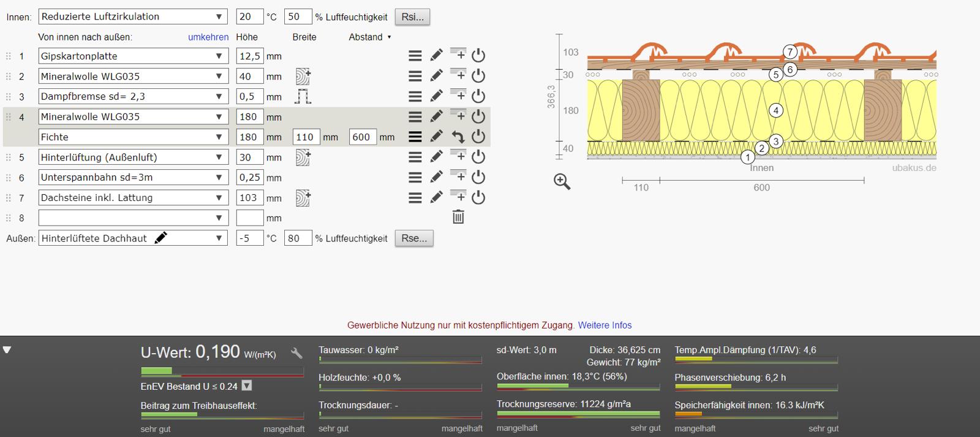
Task: Edit the Gipskartonplatte layer with the pencil icon
Action: pyautogui.click(x=436, y=56)
